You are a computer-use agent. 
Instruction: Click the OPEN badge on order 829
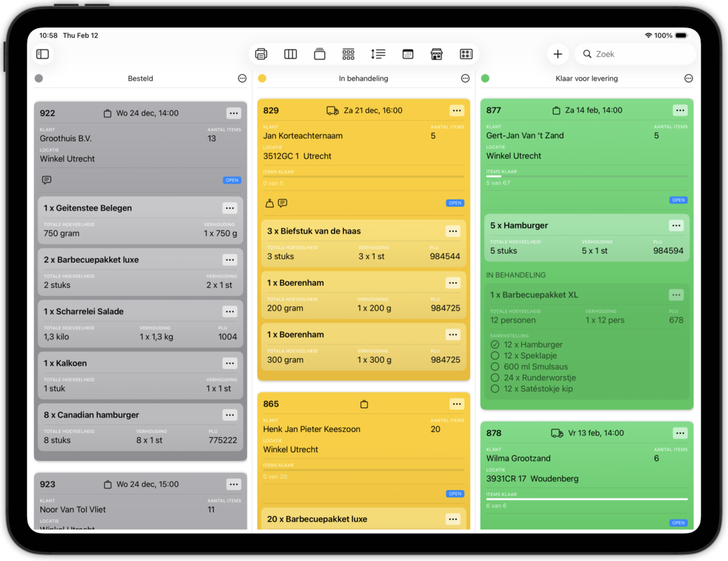[455, 203]
